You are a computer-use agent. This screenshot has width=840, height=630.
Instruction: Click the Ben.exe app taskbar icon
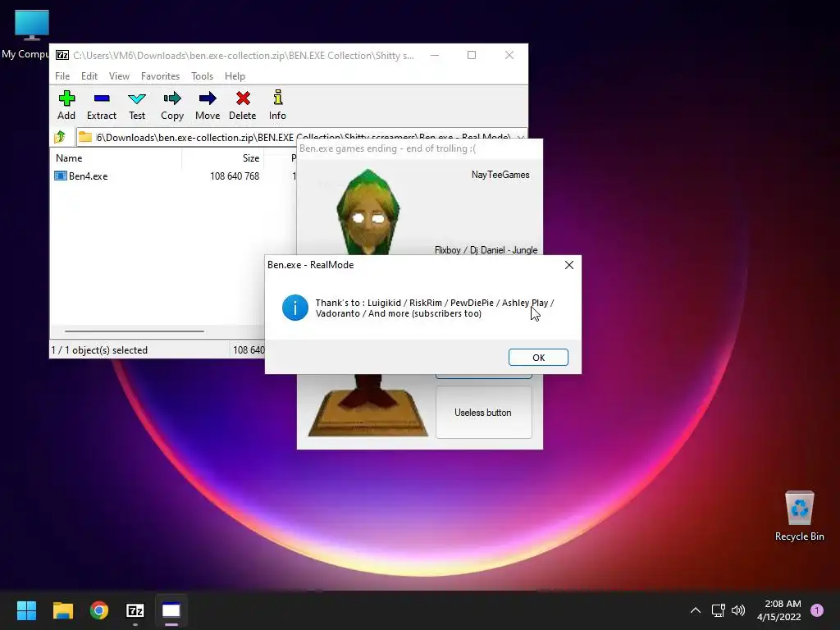[x=171, y=610]
